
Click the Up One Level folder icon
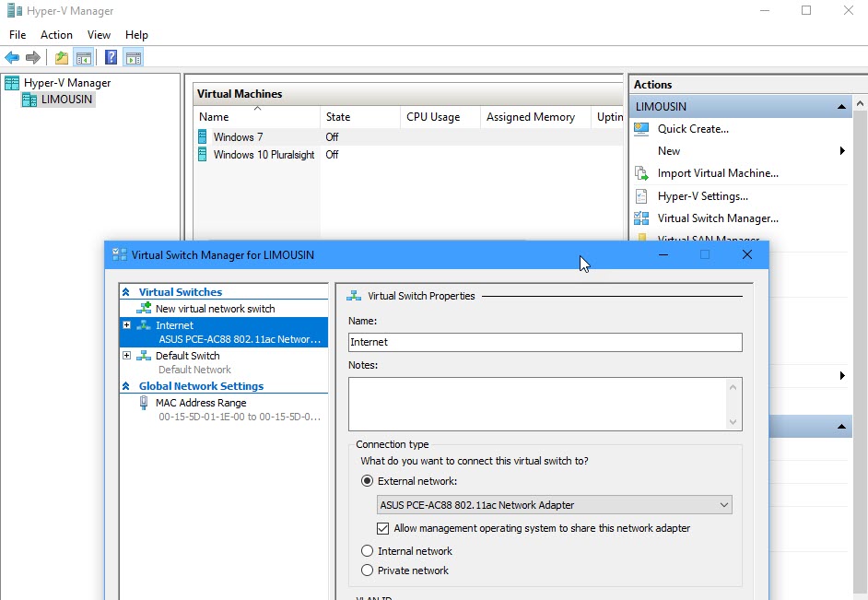(x=61, y=58)
